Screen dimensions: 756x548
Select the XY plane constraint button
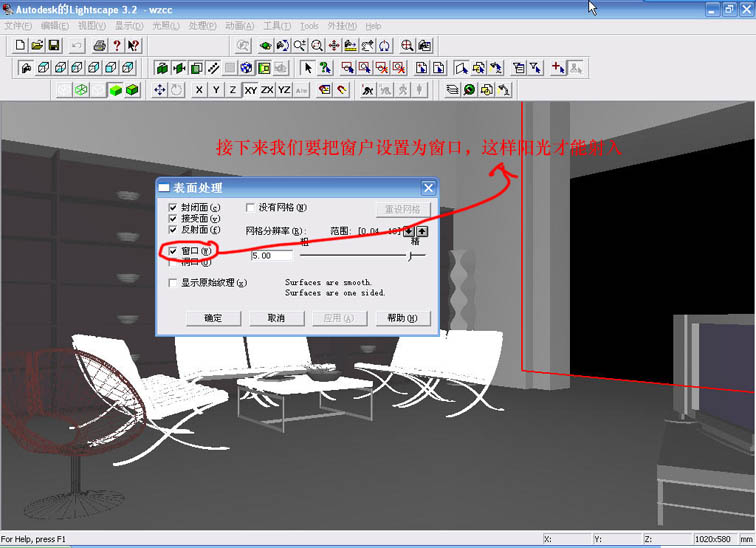251,90
